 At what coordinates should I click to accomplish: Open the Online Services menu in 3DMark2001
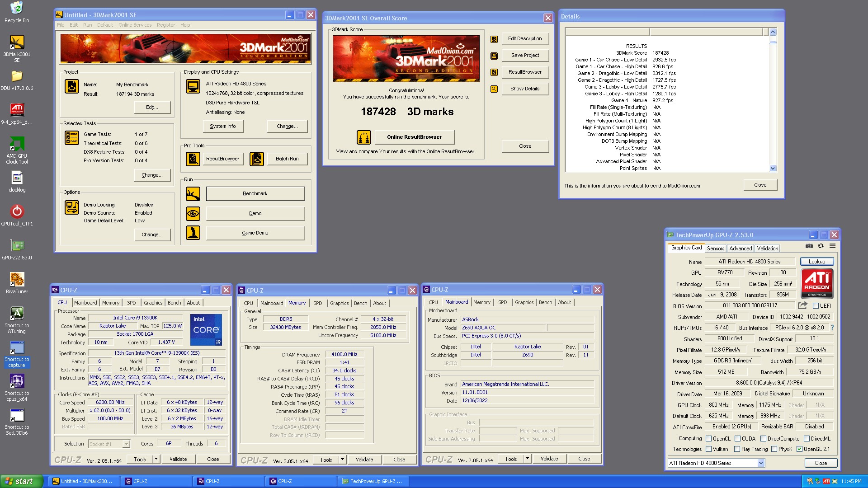tap(135, 25)
